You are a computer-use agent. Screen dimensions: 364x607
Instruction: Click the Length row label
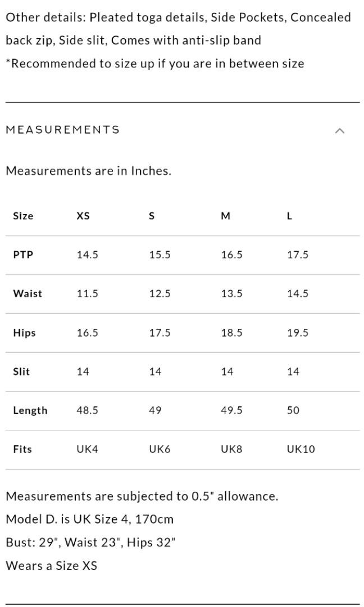[30, 410]
